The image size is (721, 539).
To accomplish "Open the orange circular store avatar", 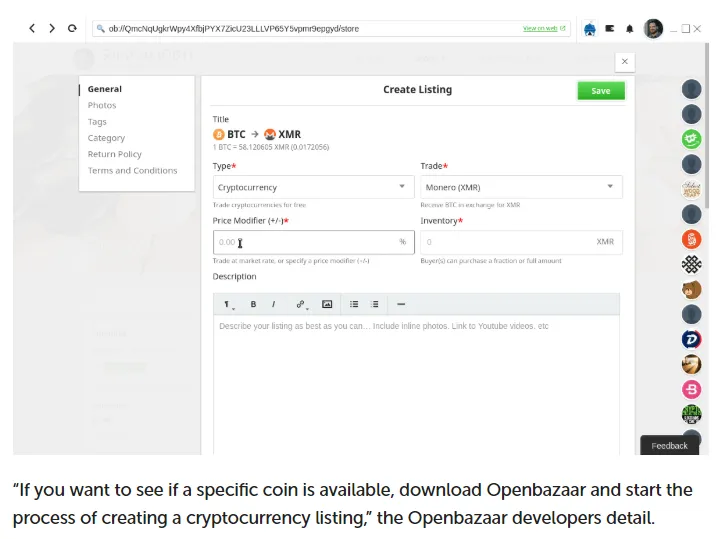I will [691, 239].
